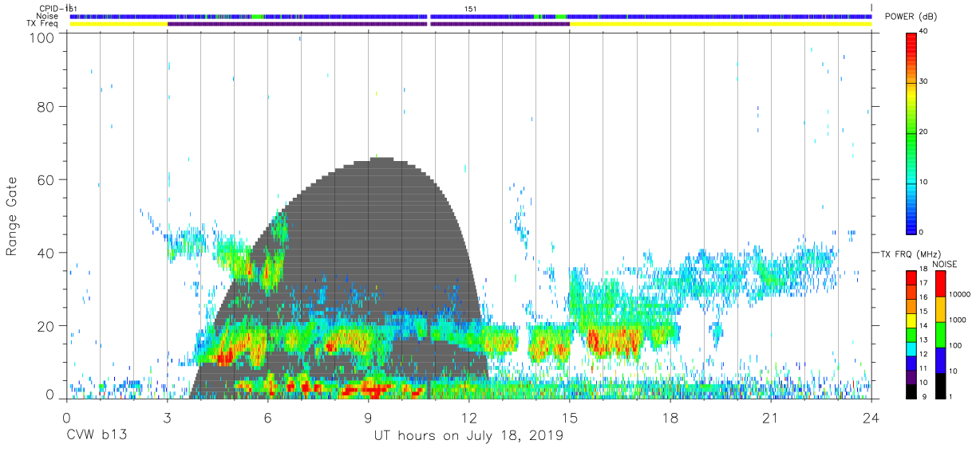Click the noise strip above the plot
Screen dimensions: 980x452
(x=470, y=16)
